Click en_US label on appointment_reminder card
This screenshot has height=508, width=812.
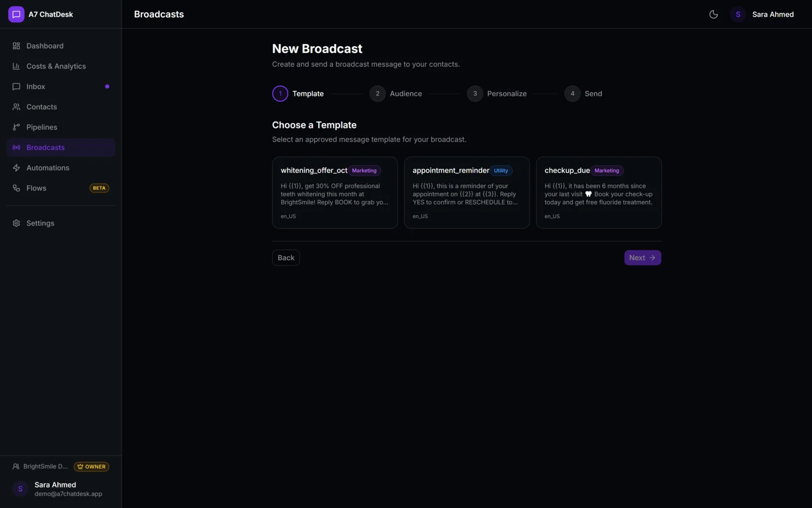[x=420, y=216]
